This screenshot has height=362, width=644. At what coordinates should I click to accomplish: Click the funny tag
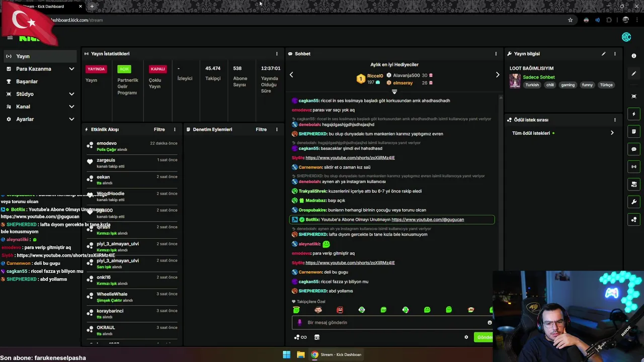tap(588, 85)
